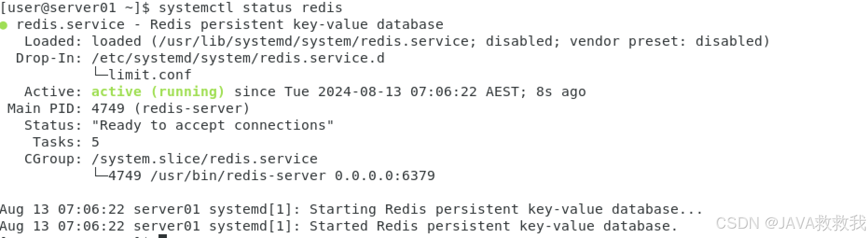Click the 0.0.0.0:6379 bind address
Viewport: 868px width, 238px height.
[x=385, y=175]
